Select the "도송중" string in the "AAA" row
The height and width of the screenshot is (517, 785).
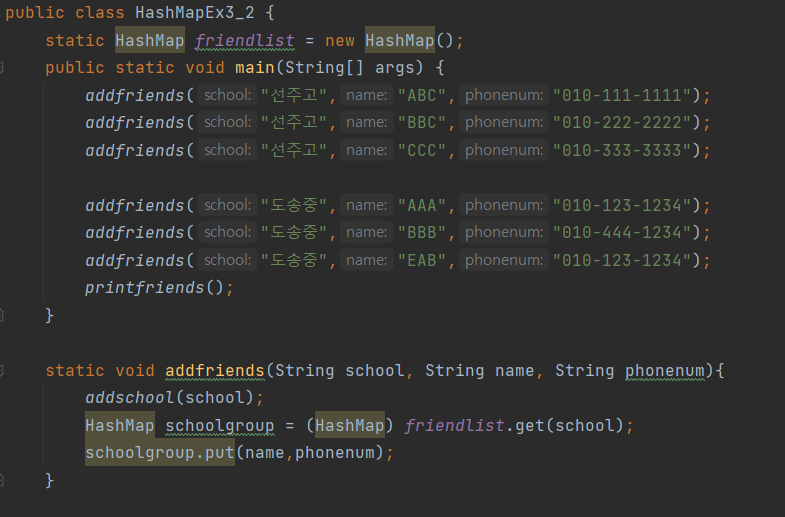point(294,205)
